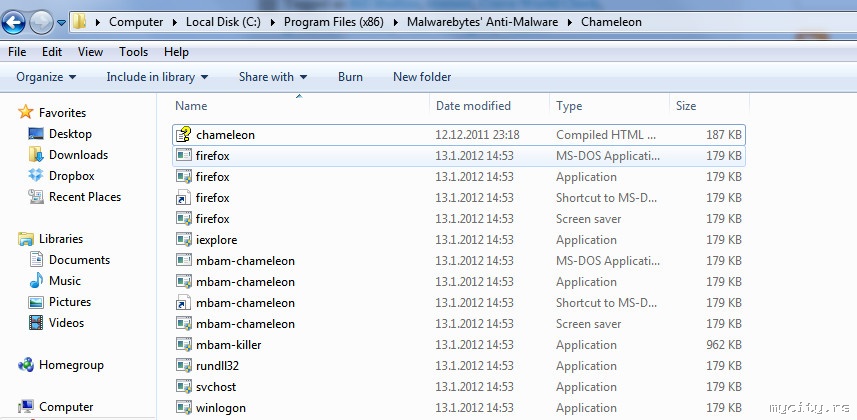Select the rundll32 application icon
Viewport: 857px width, 420px height.
pyautogui.click(x=184, y=365)
